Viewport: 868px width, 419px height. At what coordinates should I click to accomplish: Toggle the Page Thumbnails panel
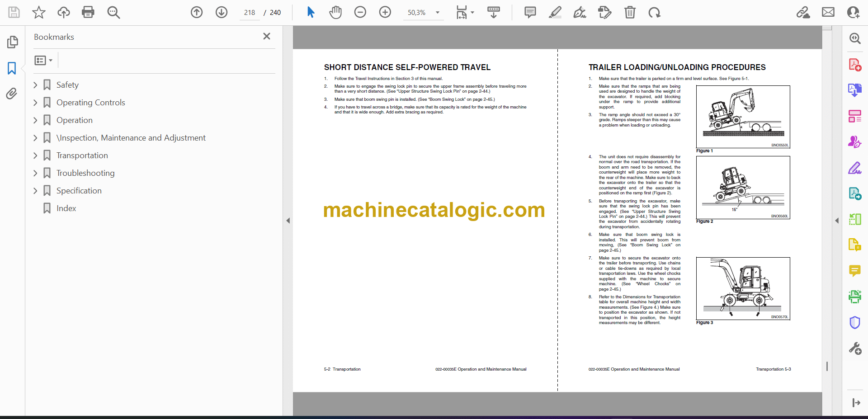[x=12, y=42]
